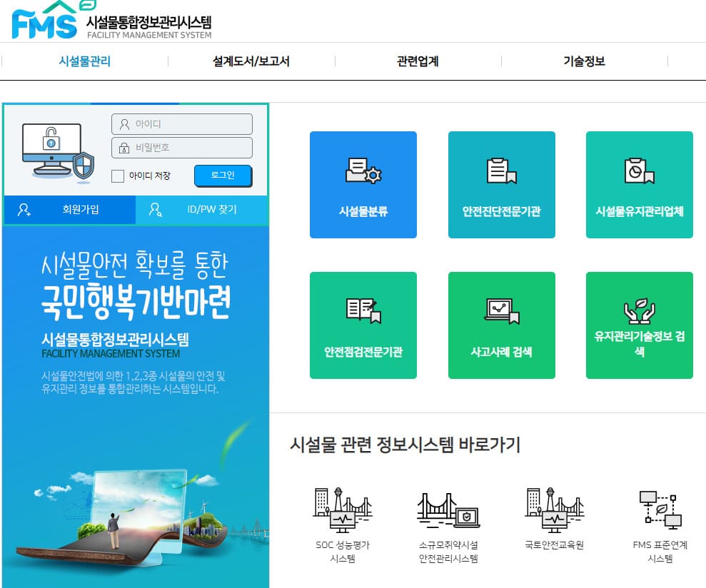706x588 pixels.
Task: Open the 사고사례 검색 accident case search
Action: pyautogui.click(x=501, y=325)
